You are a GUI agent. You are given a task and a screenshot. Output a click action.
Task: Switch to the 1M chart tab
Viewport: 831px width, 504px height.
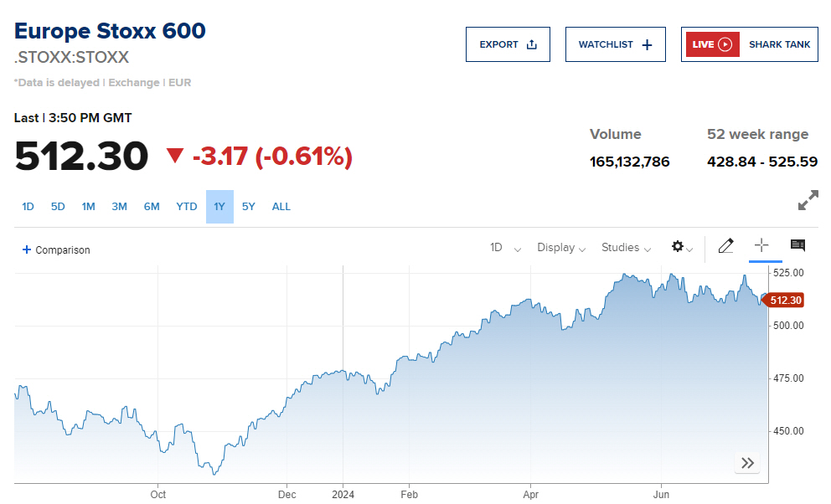click(88, 206)
